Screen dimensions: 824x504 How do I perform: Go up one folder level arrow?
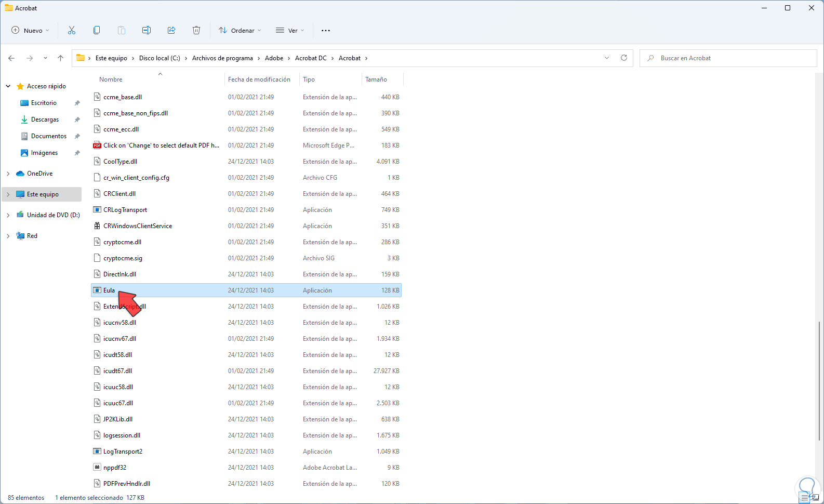[x=60, y=58]
